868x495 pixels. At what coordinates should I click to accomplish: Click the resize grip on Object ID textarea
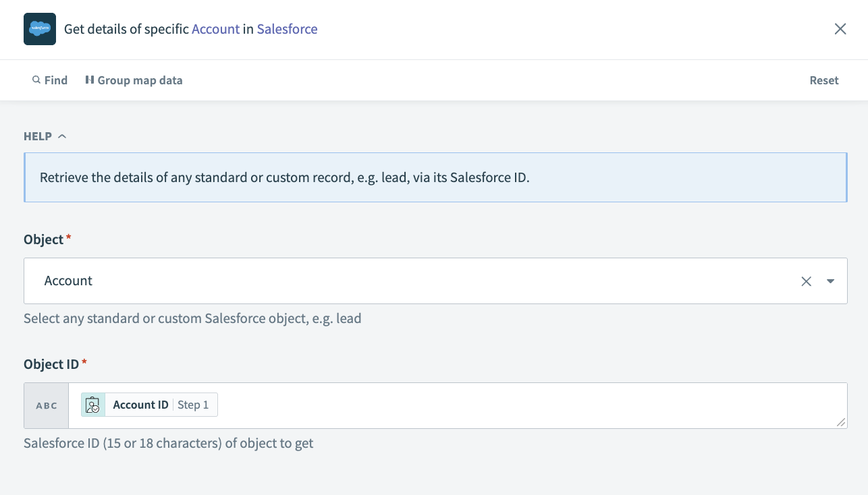click(841, 423)
